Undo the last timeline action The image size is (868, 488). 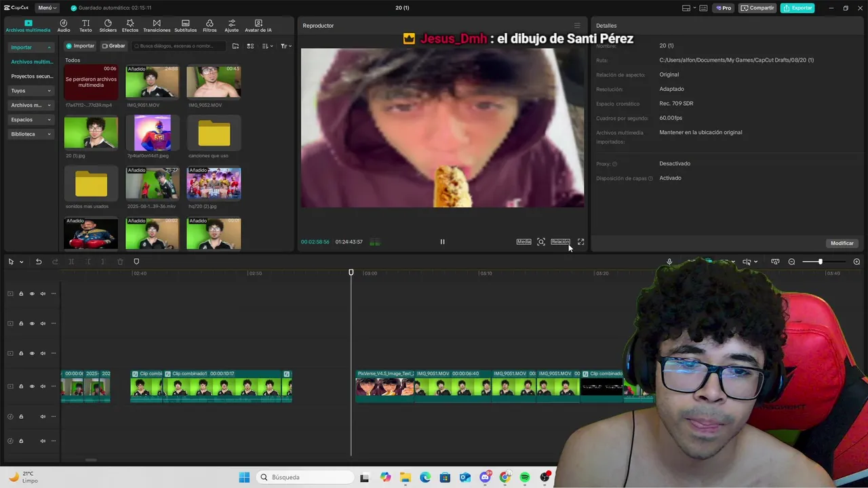coord(39,262)
